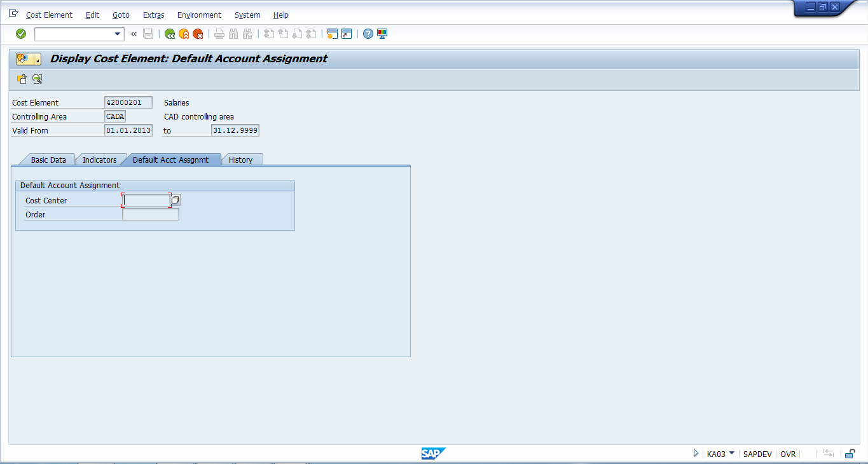Click the Save diskette icon

pos(148,34)
